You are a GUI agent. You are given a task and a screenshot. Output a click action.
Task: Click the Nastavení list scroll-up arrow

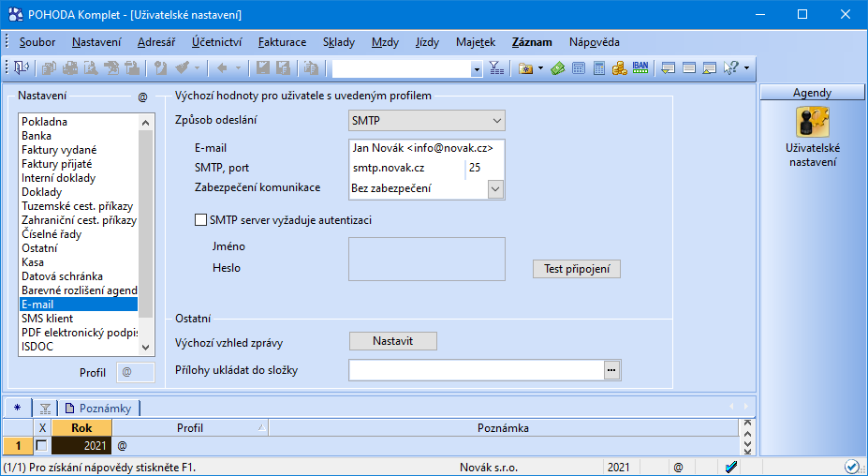point(145,123)
